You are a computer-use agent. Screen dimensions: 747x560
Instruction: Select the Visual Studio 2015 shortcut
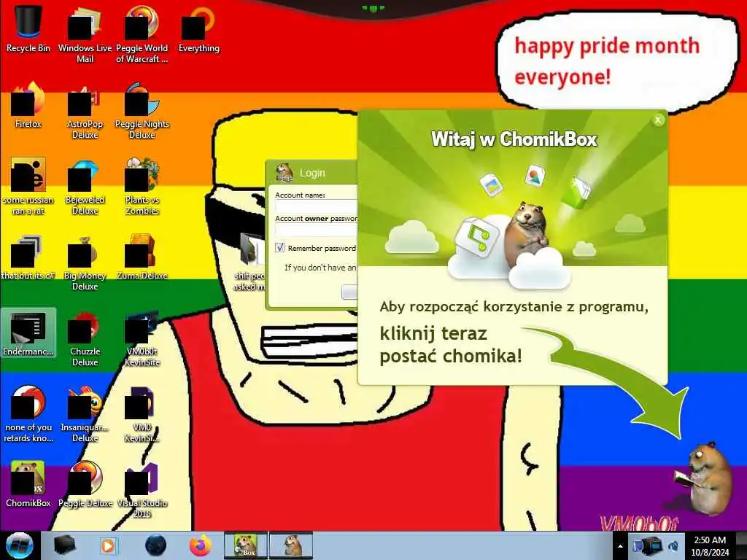tap(142, 489)
